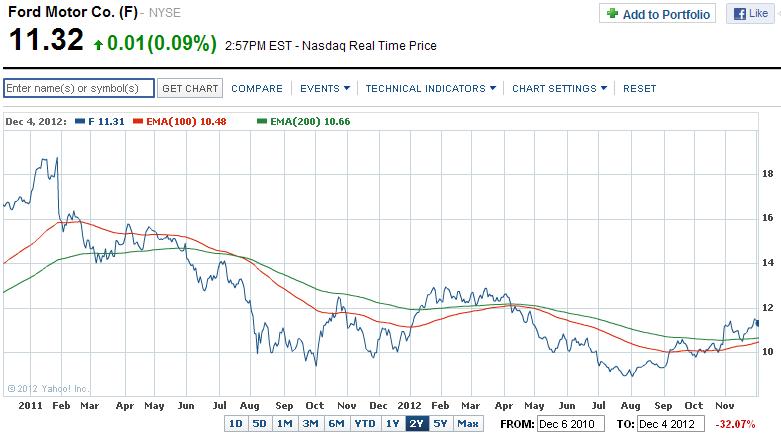Screen dimensions: 781x434
Task: Select the 1D time range tab
Action: [x=236, y=424]
